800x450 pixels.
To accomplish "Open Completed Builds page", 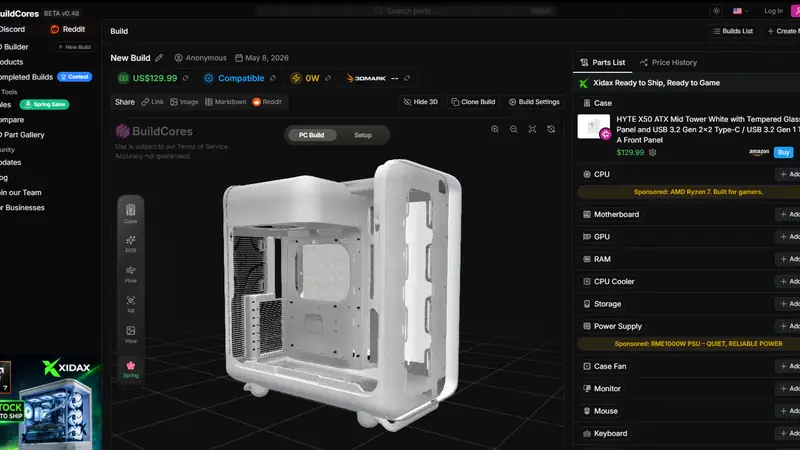I will pyautogui.click(x=27, y=77).
